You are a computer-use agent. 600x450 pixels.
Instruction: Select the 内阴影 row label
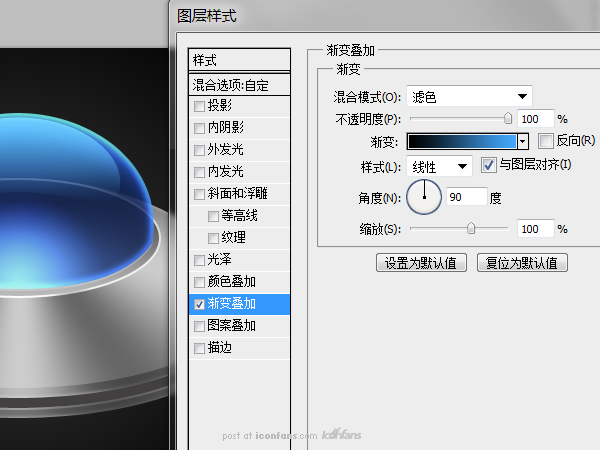point(225,127)
